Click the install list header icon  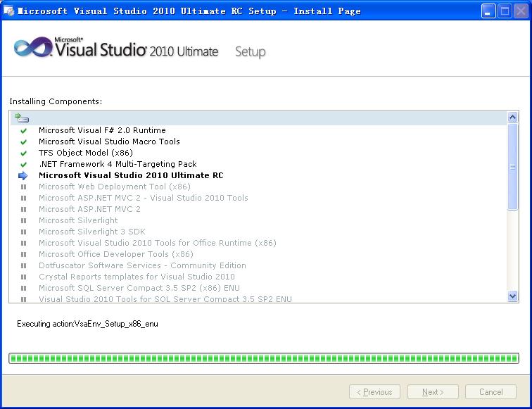pyautogui.click(x=22, y=118)
